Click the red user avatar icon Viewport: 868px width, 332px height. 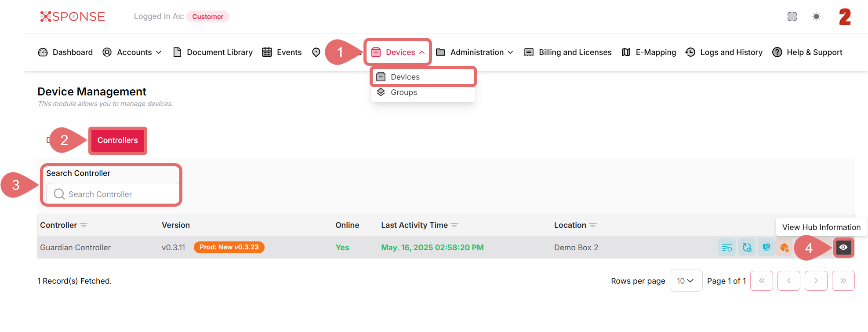[845, 17]
